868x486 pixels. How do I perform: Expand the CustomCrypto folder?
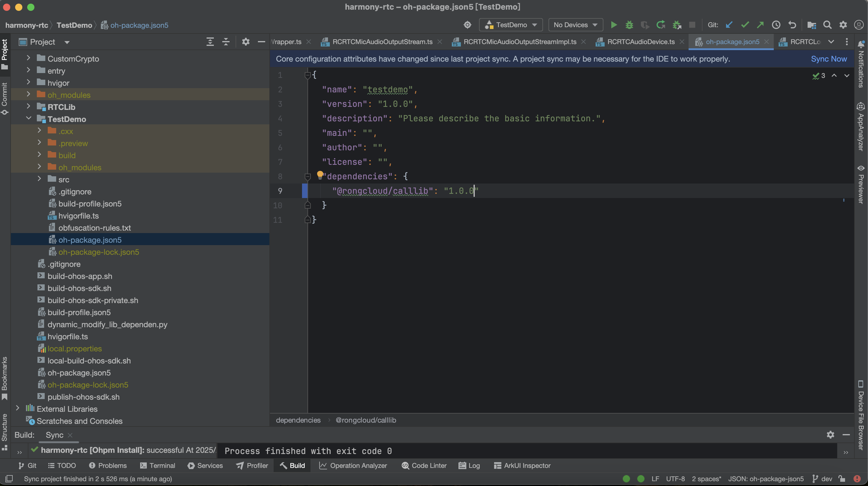28,58
